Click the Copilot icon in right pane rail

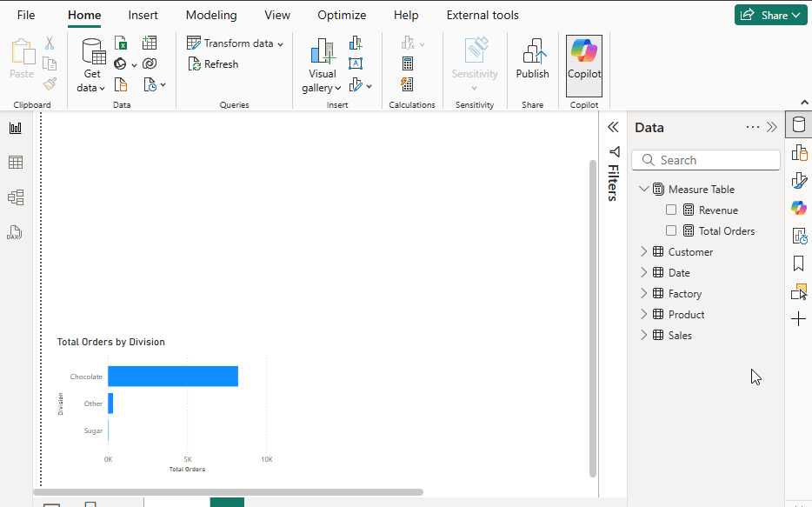[x=799, y=208]
